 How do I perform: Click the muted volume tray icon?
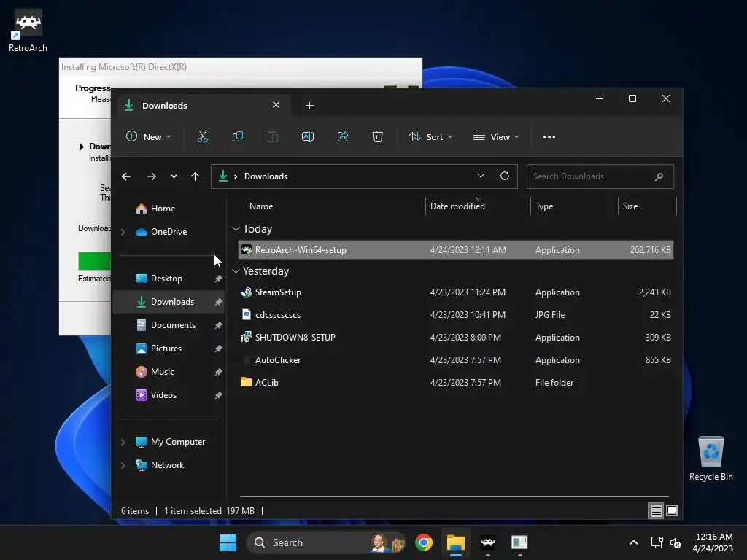click(x=676, y=542)
